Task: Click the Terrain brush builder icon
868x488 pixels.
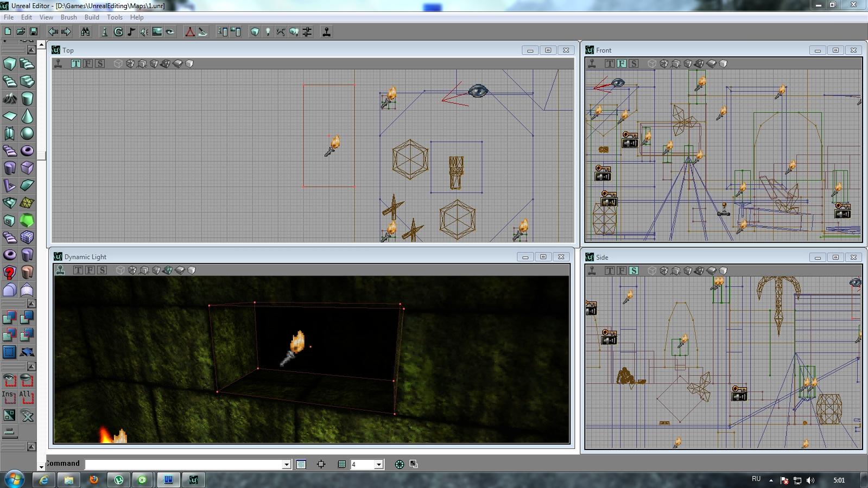Action: pyautogui.click(x=10, y=99)
